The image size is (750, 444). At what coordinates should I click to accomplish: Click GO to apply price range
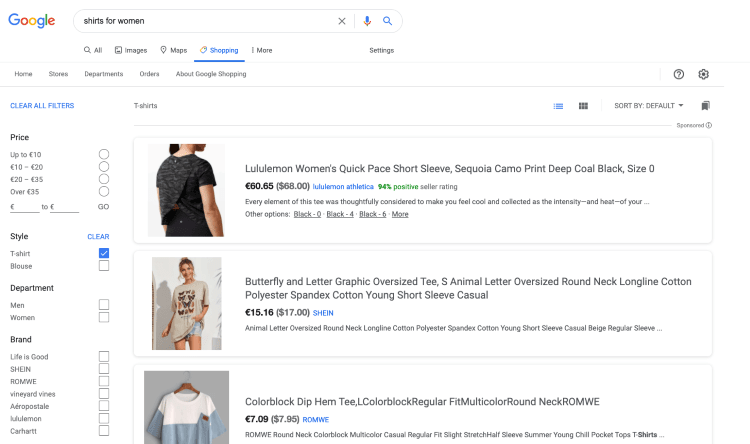103,207
